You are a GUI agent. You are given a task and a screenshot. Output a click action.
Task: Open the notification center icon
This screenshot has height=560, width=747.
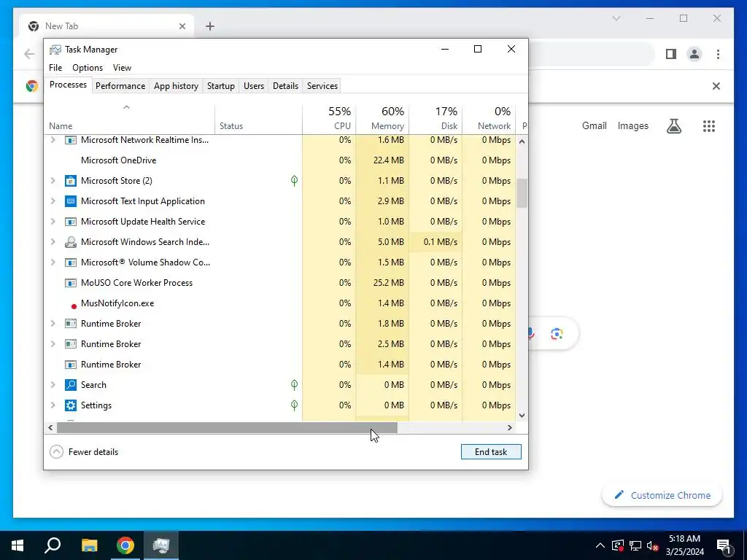[x=724, y=546]
